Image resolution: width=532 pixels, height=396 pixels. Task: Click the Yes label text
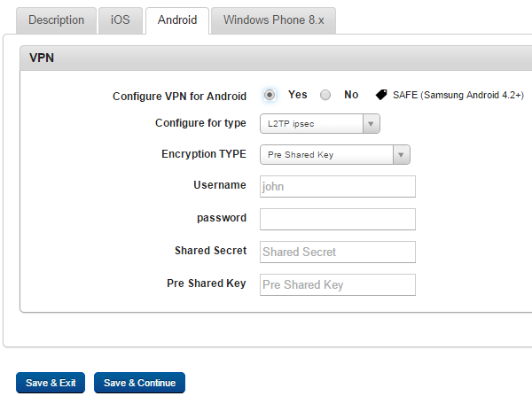pos(298,95)
